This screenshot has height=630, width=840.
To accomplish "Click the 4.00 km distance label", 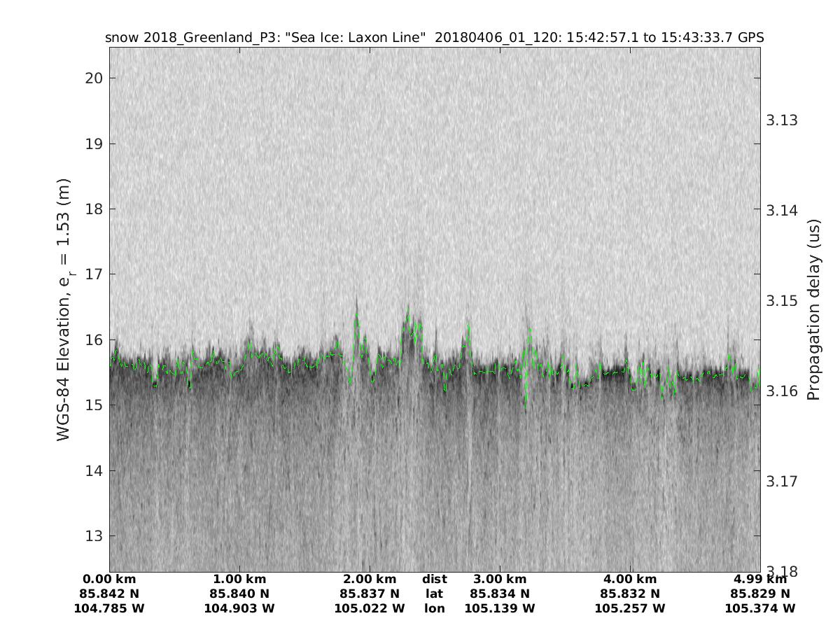I will (x=630, y=579).
